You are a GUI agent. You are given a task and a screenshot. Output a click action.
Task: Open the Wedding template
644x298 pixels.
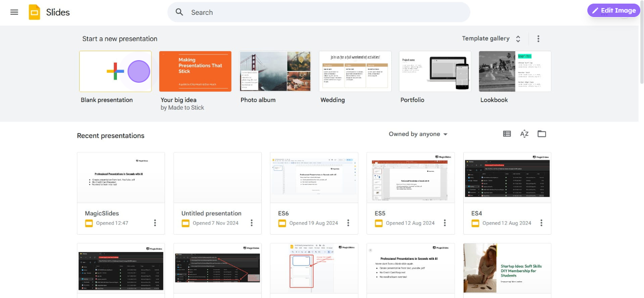point(355,71)
